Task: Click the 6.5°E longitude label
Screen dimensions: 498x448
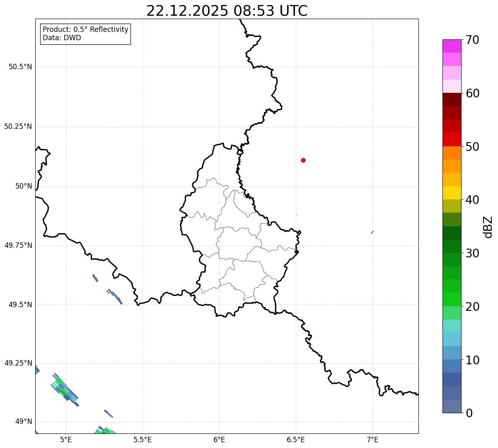Action: (296, 439)
